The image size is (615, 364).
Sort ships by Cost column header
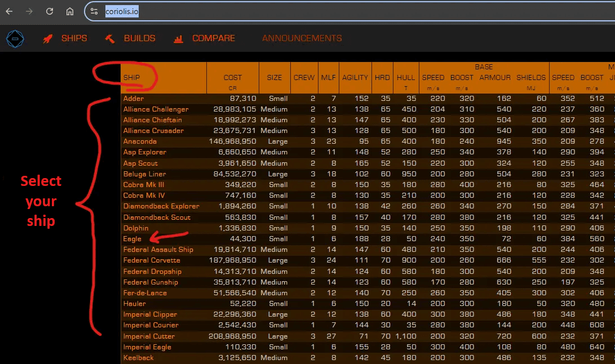coord(232,78)
